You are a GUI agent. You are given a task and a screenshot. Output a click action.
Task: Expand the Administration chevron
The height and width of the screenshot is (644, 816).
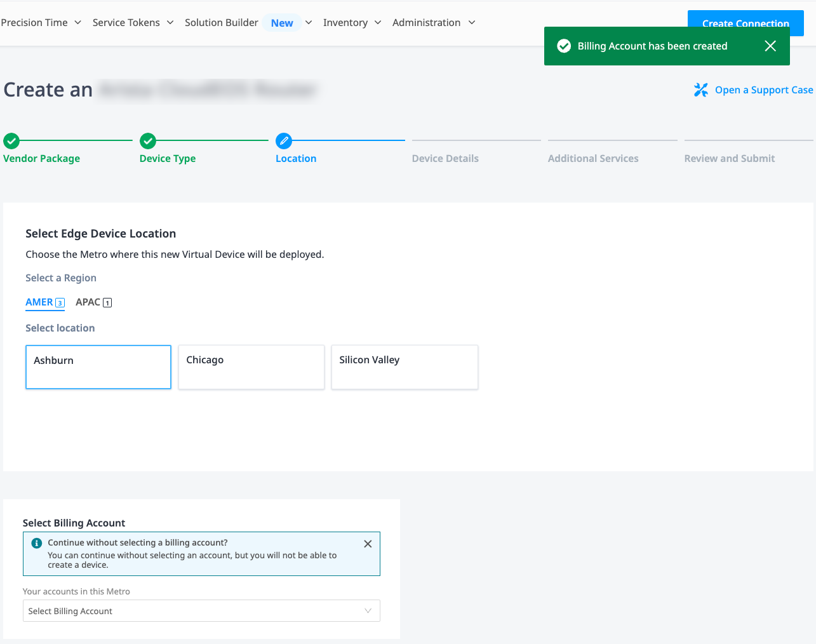tap(472, 22)
